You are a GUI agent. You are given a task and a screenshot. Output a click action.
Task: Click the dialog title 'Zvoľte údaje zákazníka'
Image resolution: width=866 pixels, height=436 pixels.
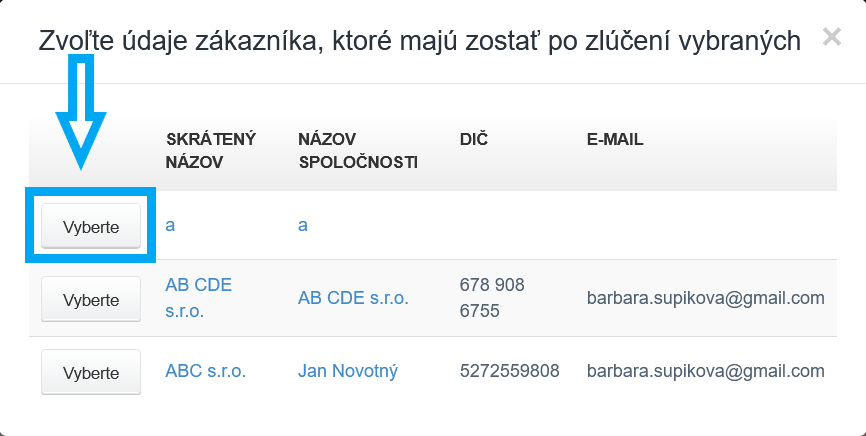419,40
